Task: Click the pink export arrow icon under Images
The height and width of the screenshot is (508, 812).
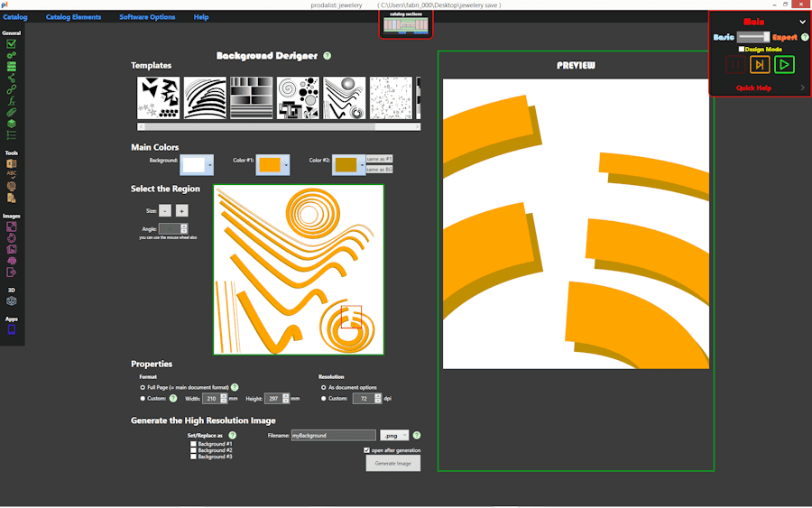Action: coord(12,272)
